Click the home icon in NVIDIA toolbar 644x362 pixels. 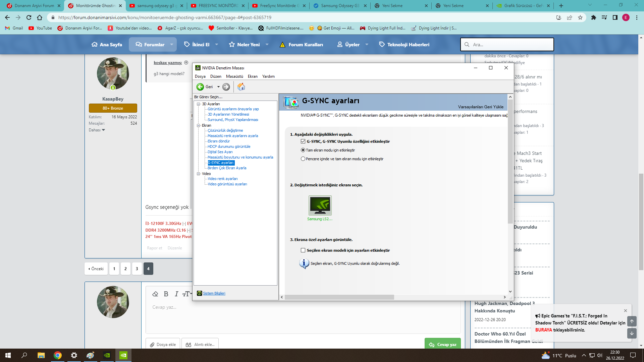tap(241, 87)
